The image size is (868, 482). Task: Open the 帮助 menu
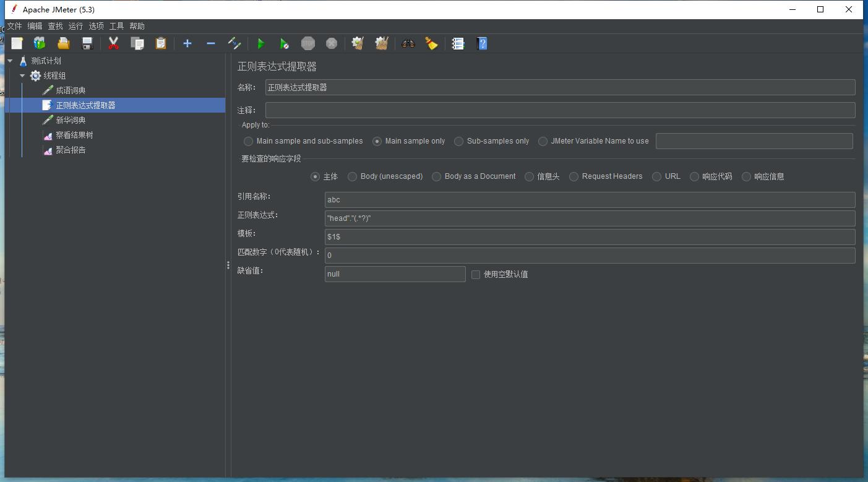tap(137, 26)
